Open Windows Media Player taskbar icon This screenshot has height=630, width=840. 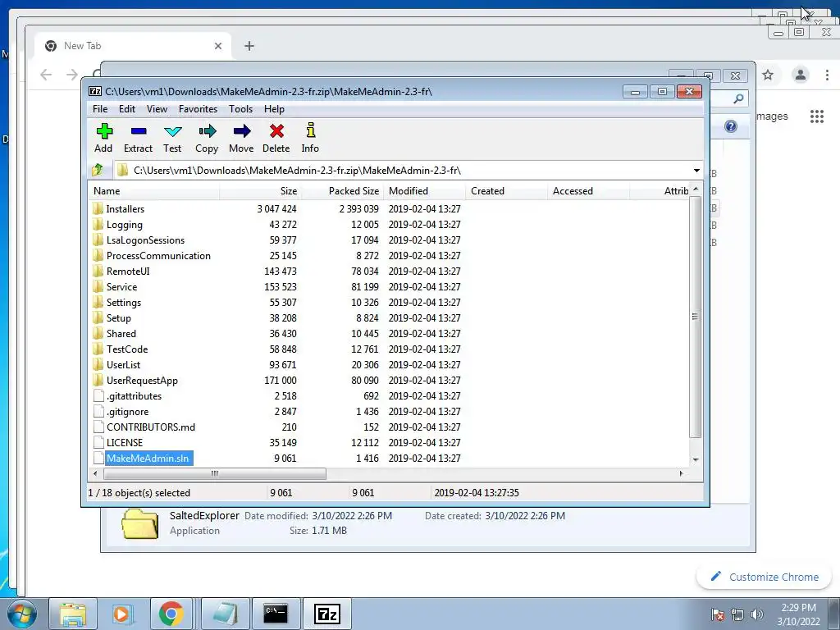point(121,614)
